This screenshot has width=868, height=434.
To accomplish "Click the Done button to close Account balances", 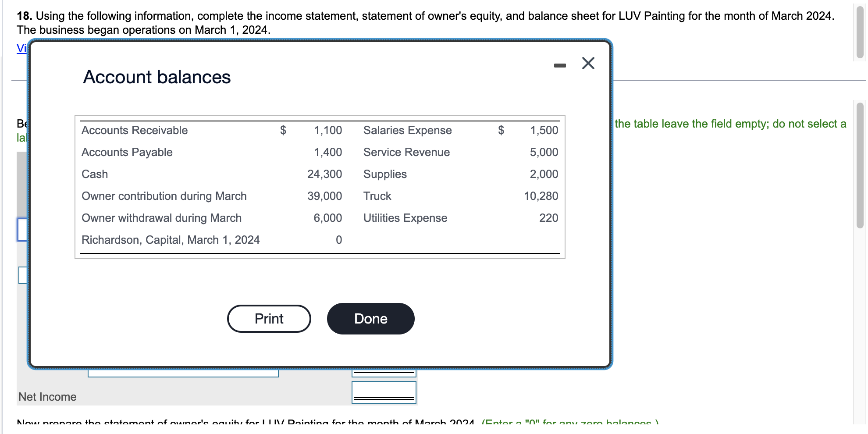I will (x=370, y=319).
